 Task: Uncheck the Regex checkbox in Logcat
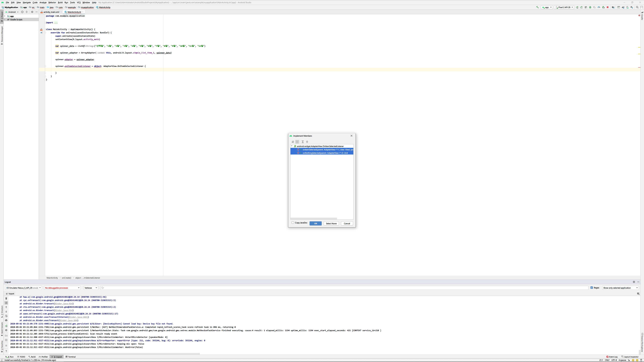pyautogui.click(x=592, y=288)
